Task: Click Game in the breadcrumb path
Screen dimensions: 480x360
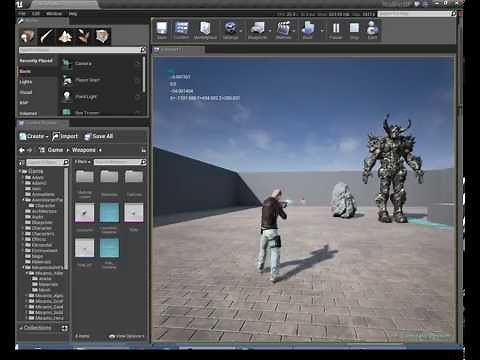Action: 55,150
